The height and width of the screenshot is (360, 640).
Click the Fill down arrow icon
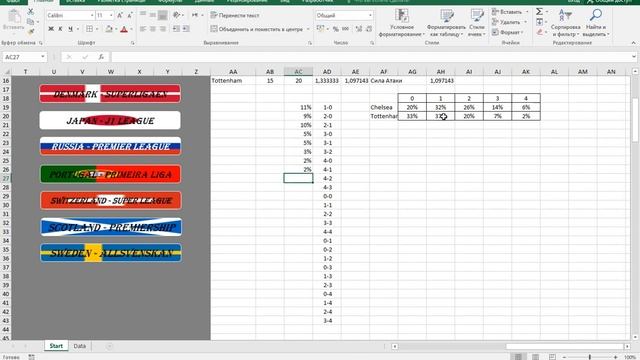(x=539, y=22)
